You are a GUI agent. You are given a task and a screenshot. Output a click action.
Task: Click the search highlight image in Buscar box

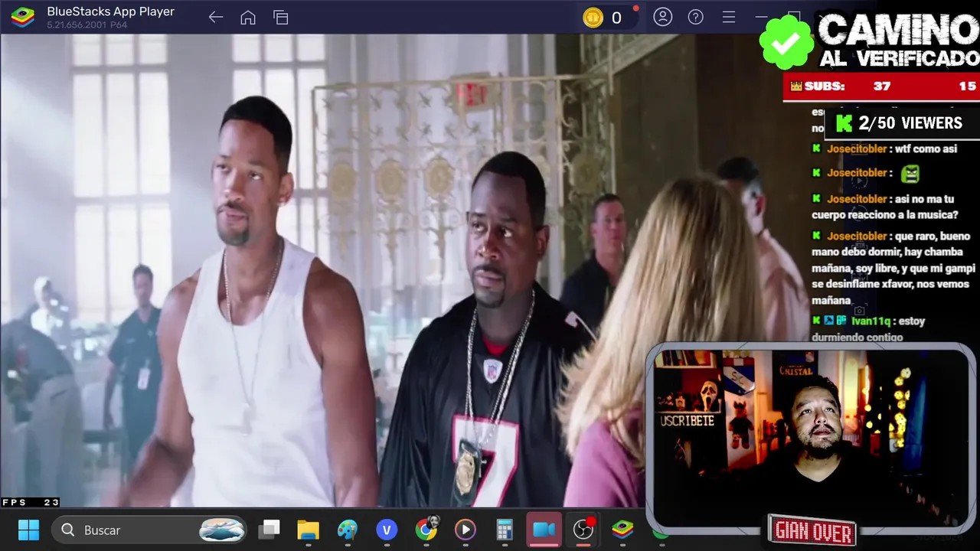tap(222, 530)
